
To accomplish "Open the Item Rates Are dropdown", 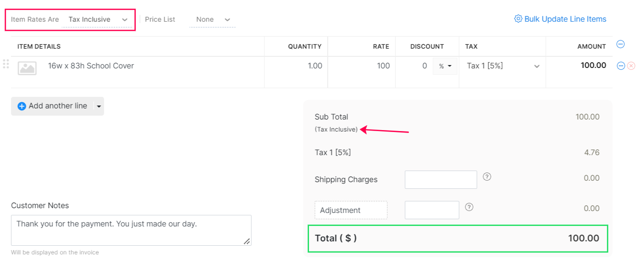I will coord(97,20).
